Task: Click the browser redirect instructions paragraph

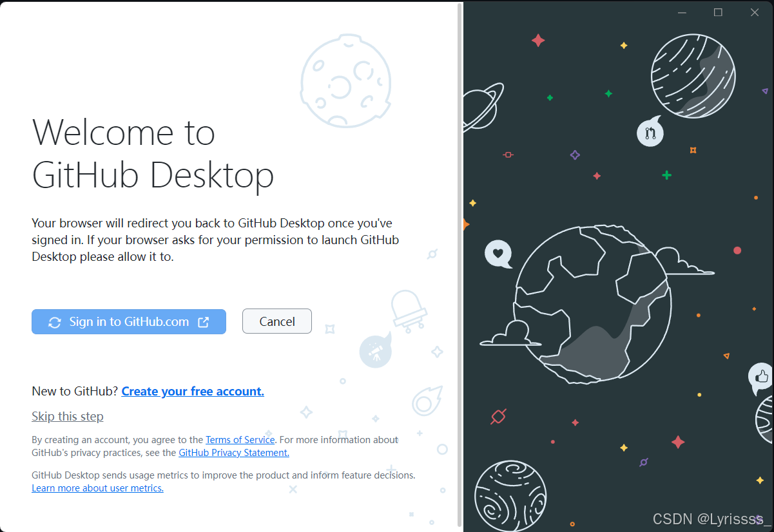Action: coord(215,240)
